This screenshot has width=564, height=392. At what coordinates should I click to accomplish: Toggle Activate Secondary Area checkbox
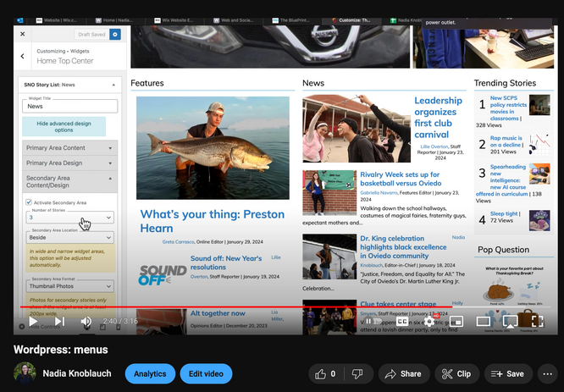29,202
